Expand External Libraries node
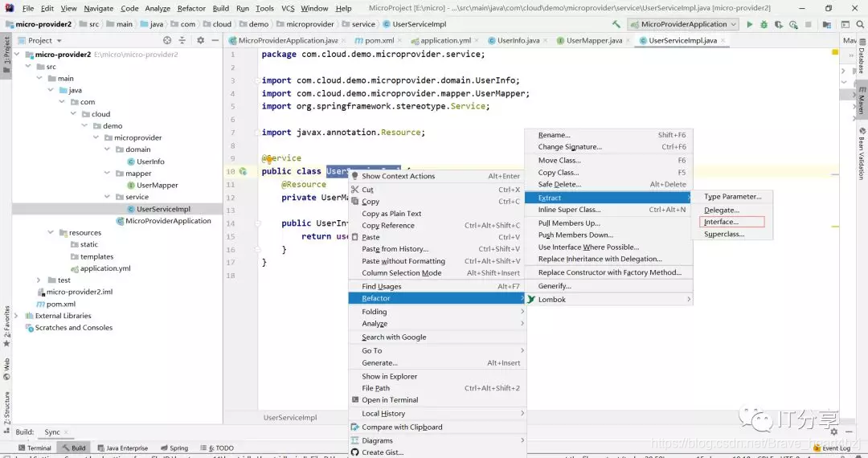Viewport: 868px width, 458px height. 16,316
